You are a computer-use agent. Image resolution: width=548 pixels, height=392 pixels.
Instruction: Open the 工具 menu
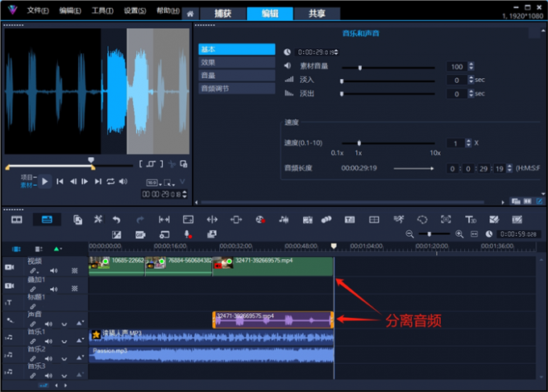pyautogui.click(x=102, y=10)
